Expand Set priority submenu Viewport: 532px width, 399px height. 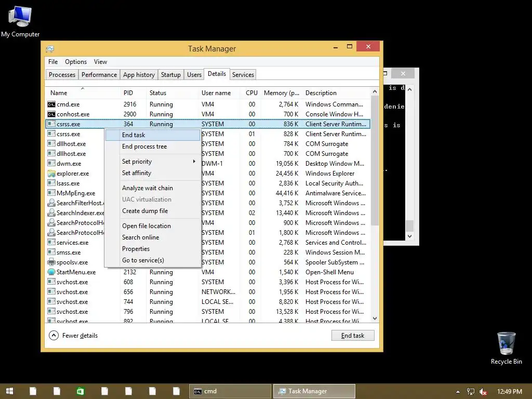tap(153, 162)
